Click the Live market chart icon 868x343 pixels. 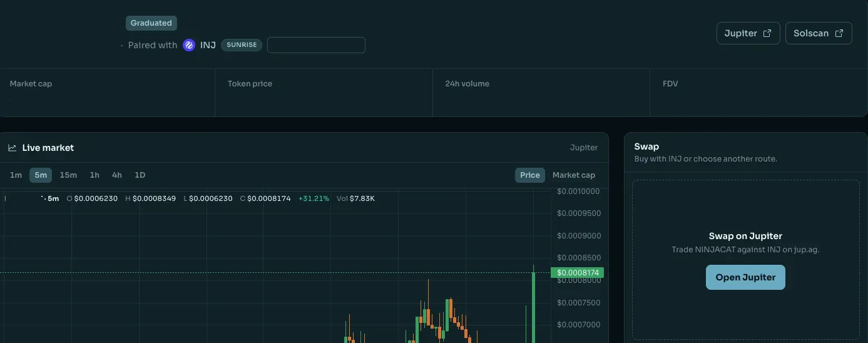[12, 148]
